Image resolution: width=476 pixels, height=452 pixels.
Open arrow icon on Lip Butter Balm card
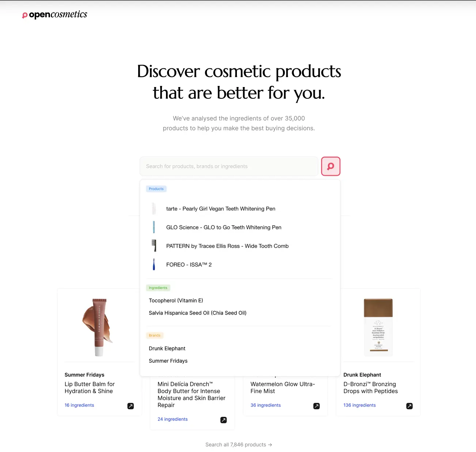click(x=131, y=406)
